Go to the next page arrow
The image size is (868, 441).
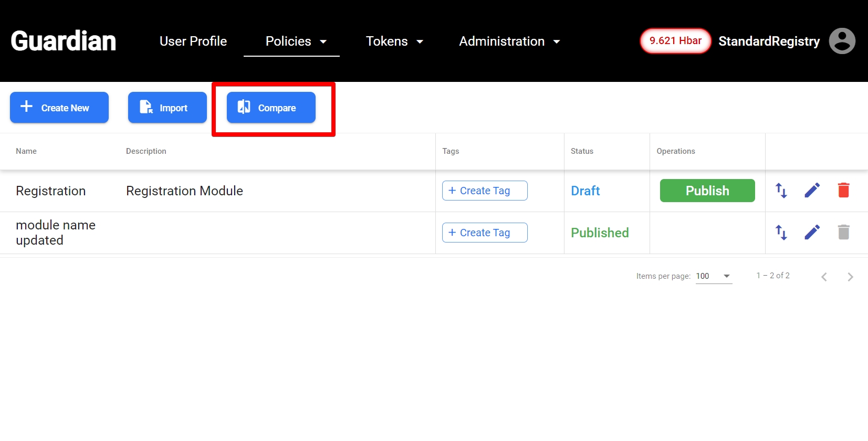850,277
